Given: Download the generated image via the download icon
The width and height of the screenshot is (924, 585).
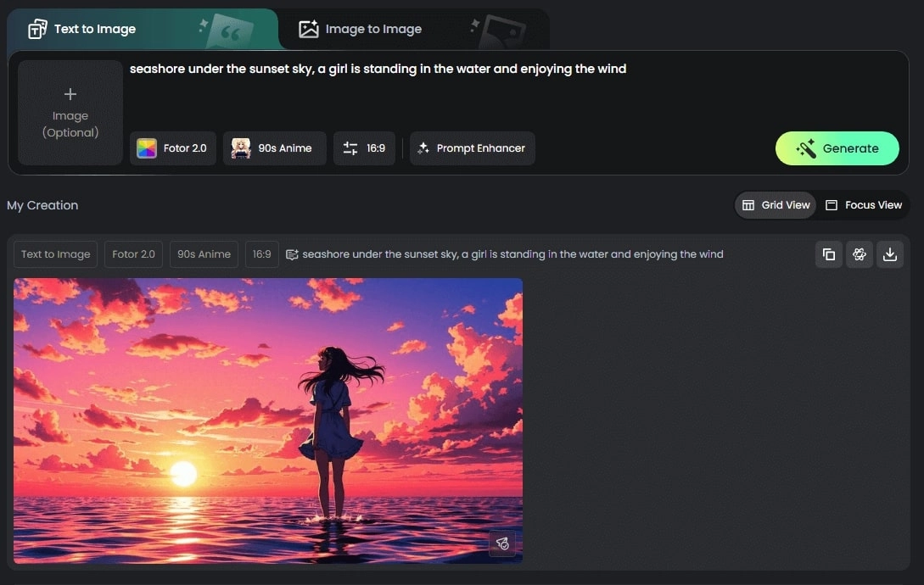Looking at the screenshot, I should [x=890, y=253].
